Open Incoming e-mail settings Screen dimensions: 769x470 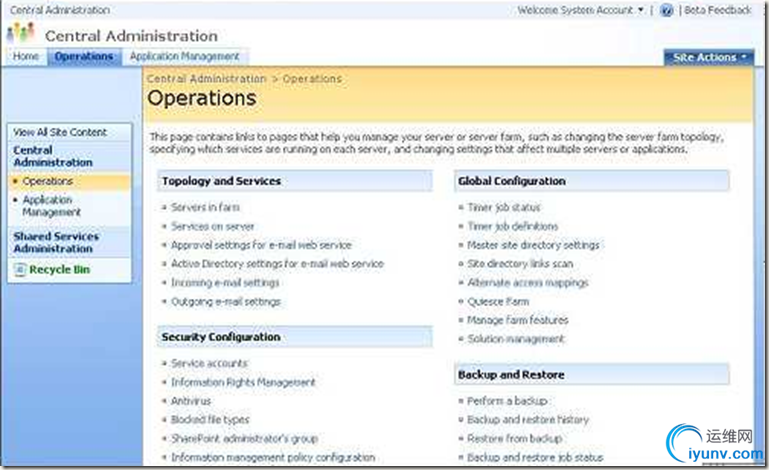pyautogui.click(x=225, y=283)
